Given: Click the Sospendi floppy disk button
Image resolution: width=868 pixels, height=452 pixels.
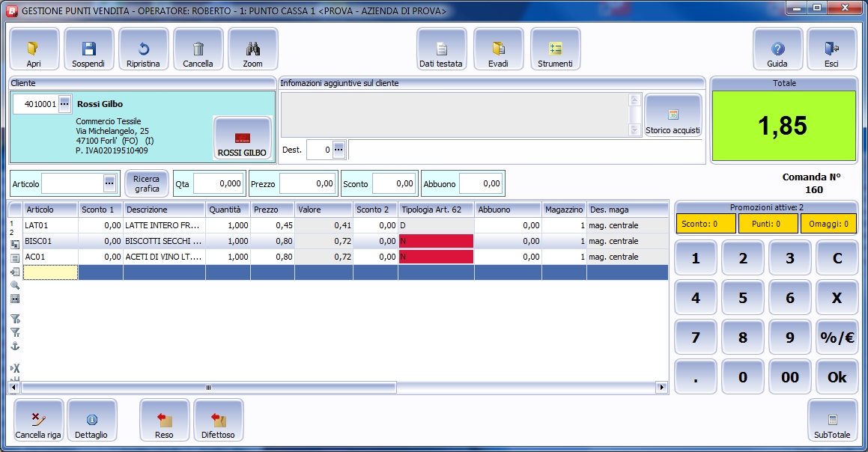Looking at the screenshot, I should click(x=88, y=49).
